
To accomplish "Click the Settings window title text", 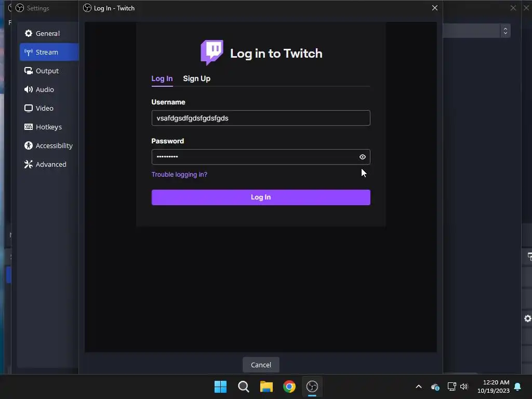I will click(37, 8).
